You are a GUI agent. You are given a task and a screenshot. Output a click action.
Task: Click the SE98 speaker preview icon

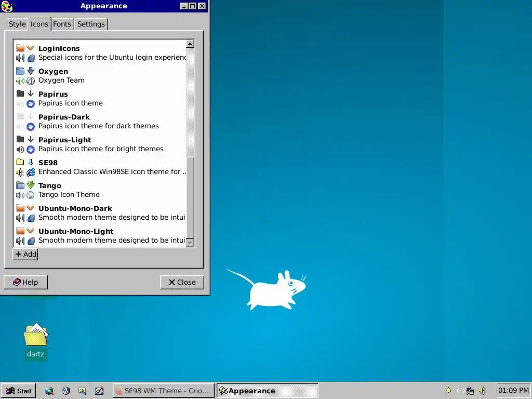pyautogui.click(x=20, y=172)
